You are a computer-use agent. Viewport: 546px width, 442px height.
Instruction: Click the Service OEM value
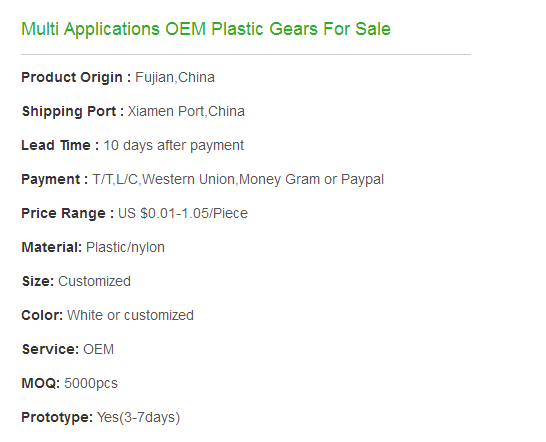tap(99, 349)
